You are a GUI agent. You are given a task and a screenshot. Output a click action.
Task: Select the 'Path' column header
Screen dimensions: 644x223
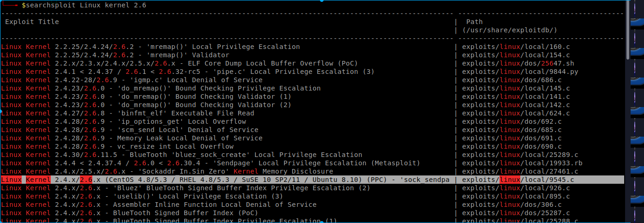point(475,22)
